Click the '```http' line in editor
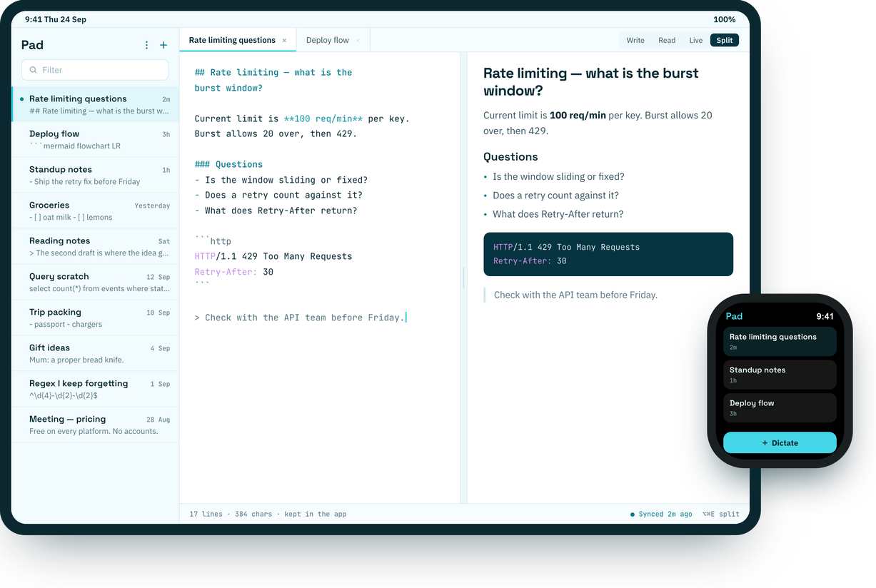The height and width of the screenshot is (588, 876). [x=213, y=241]
